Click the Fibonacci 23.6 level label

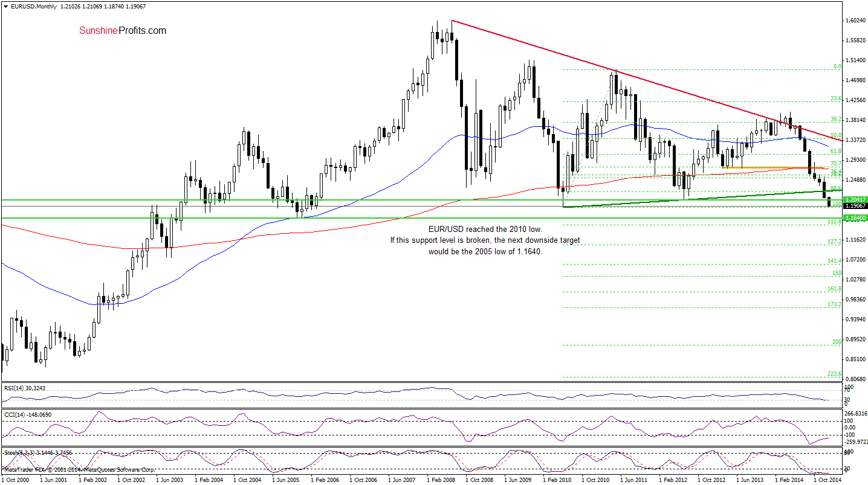coord(836,98)
